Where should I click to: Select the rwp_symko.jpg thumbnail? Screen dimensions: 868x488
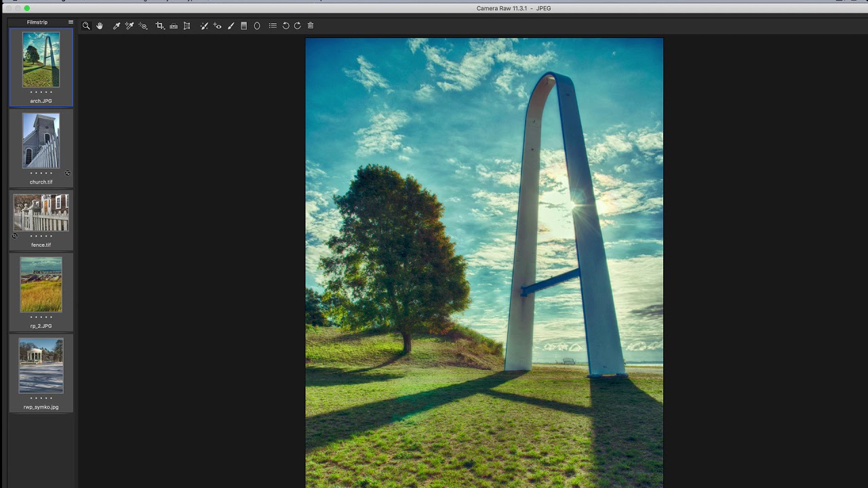point(41,366)
